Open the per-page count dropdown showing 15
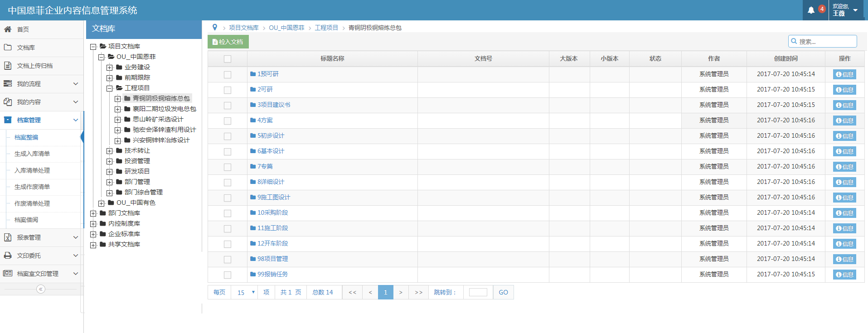This screenshot has width=868, height=333. [x=245, y=292]
